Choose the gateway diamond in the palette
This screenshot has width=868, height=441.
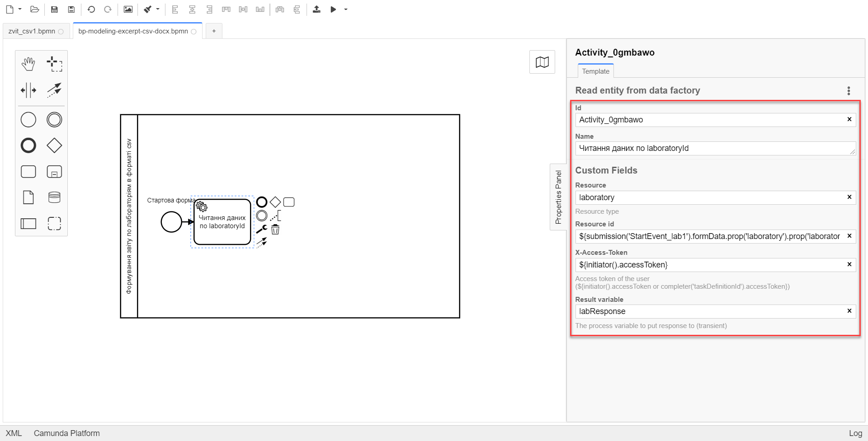point(54,145)
